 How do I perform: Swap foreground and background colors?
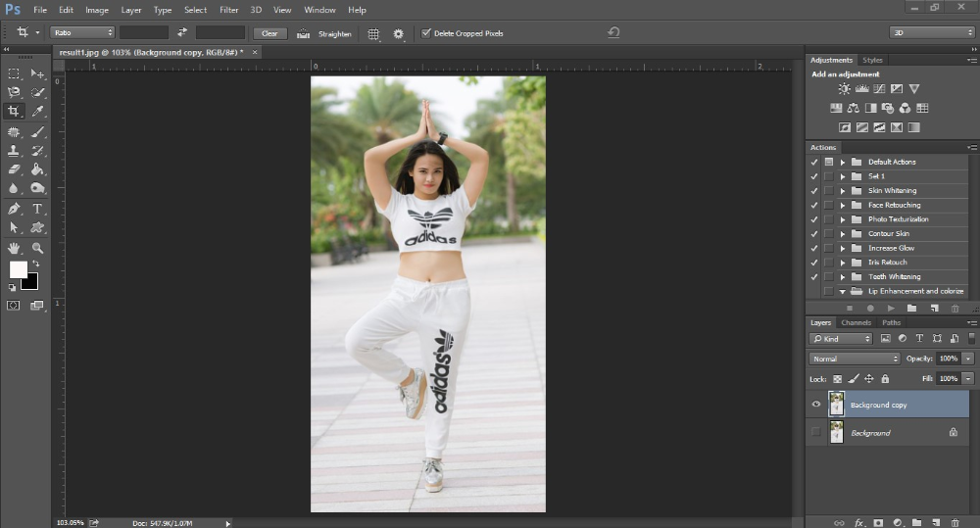click(35, 264)
